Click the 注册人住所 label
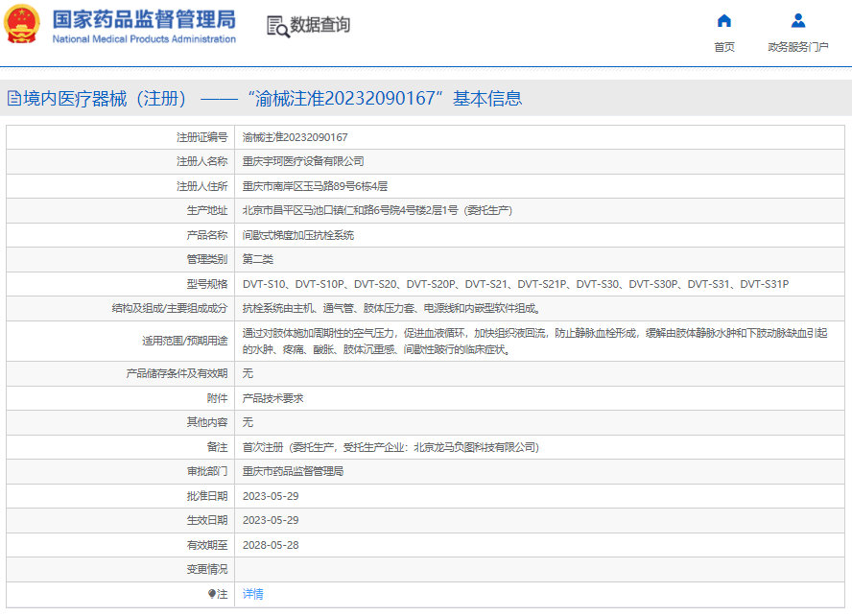Image resolution: width=852 pixels, height=616 pixels. click(x=201, y=186)
